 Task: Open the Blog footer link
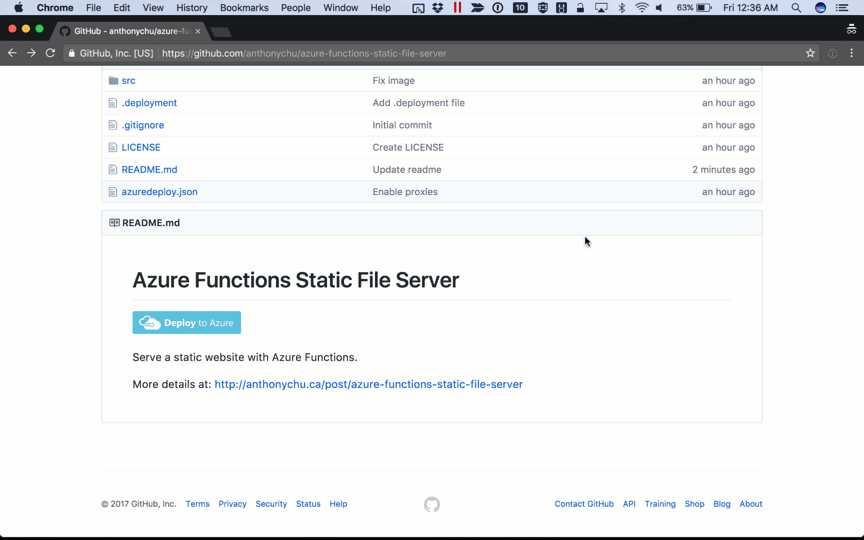click(x=722, y=504)
